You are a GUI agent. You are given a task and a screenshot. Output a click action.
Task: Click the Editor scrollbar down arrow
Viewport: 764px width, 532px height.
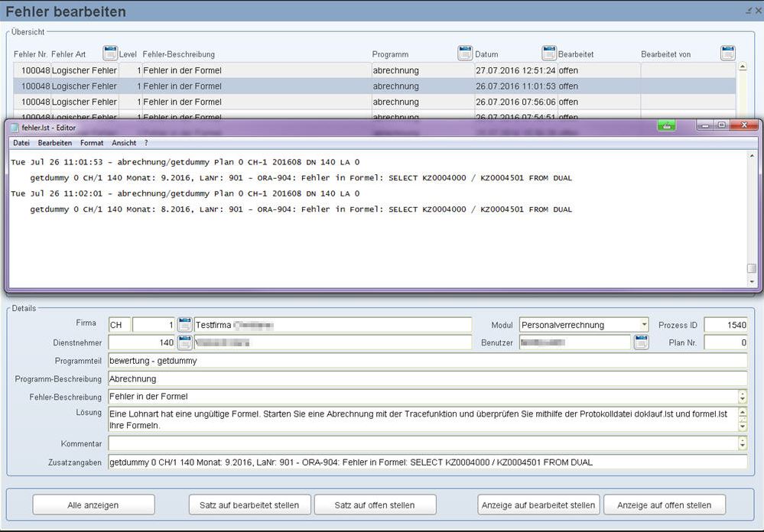pos(752,281)
